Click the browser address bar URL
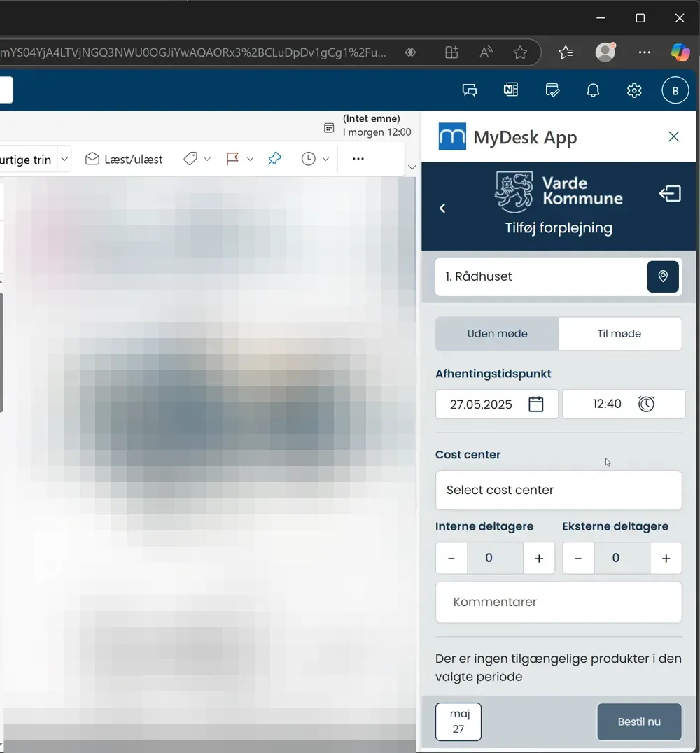 pos(193,52)
